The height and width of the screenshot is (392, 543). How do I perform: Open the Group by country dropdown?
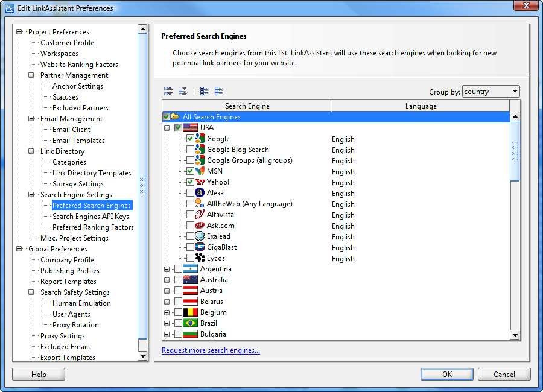pyautogui.click(x=491, y=92)
